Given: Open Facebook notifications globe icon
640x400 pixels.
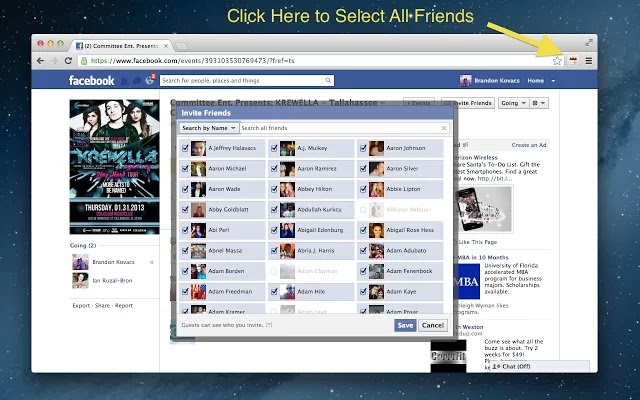Looking at the screenshot, I should tap(149, 80).
